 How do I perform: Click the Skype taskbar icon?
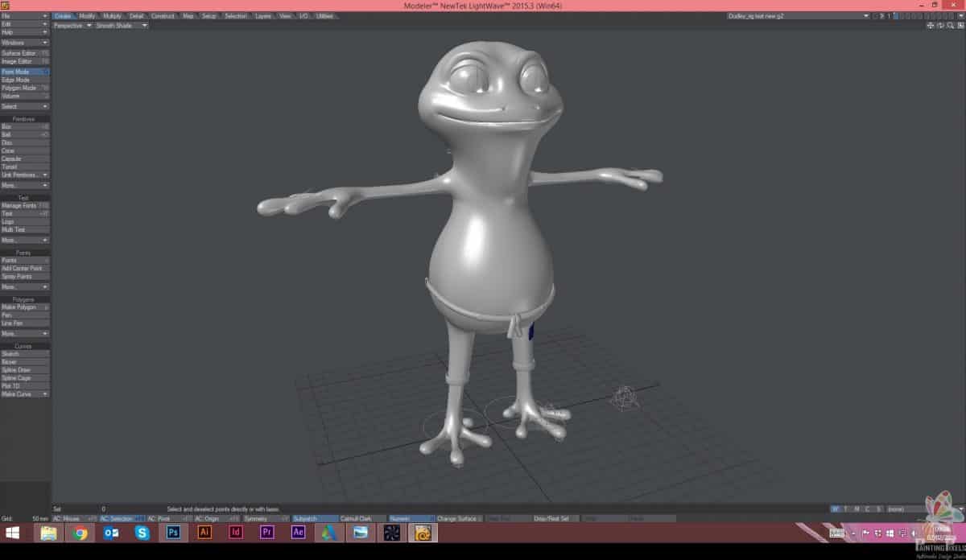(142, 533)
